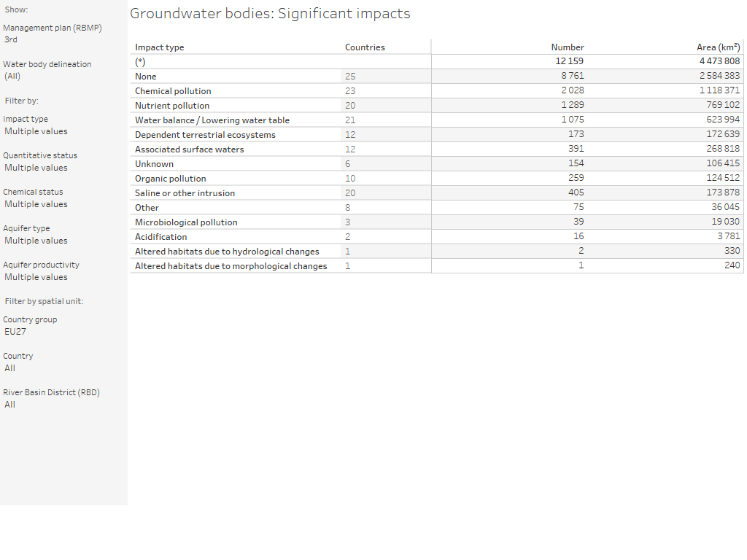Click area value 106 415
Screen dimensions: 747x560
coord(723,163)
